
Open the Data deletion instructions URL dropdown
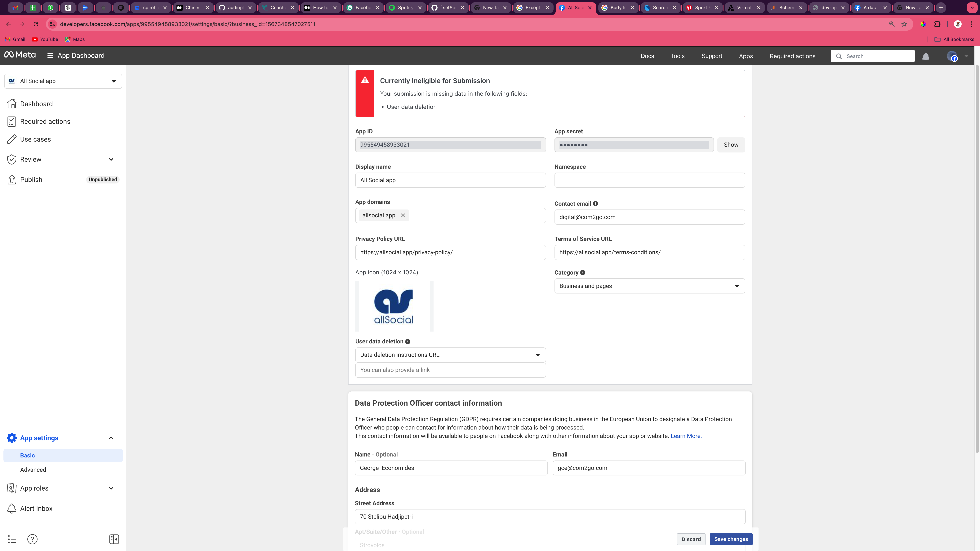[x=450, y=355]
